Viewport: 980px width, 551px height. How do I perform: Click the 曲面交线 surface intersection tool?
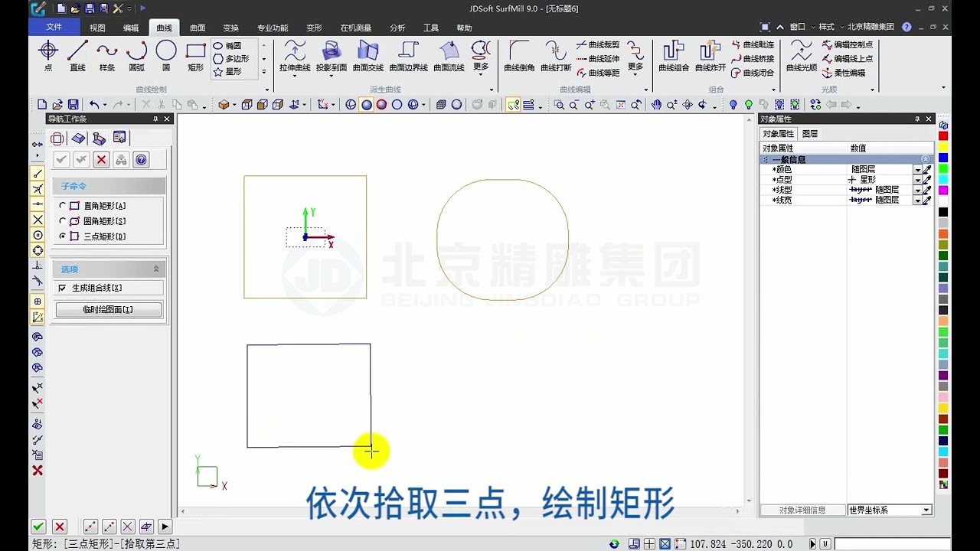[x=368, y=57]
